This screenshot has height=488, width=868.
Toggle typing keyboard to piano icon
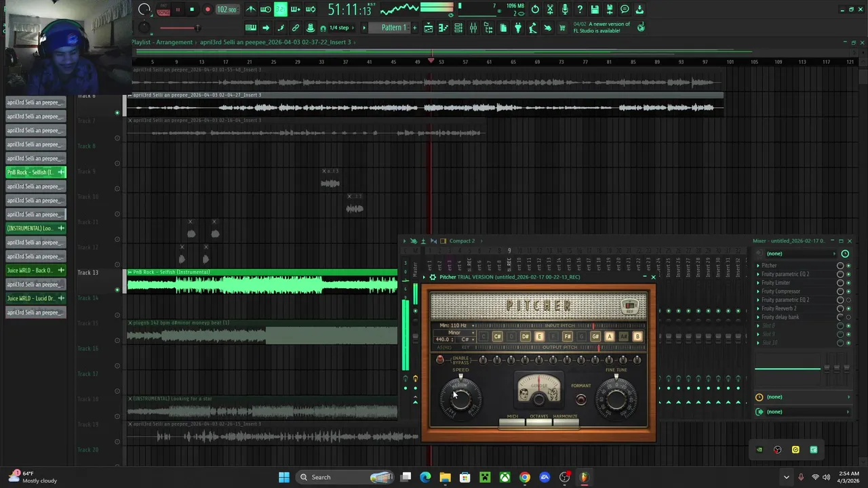pyautogui.click(x=251, y=28)
